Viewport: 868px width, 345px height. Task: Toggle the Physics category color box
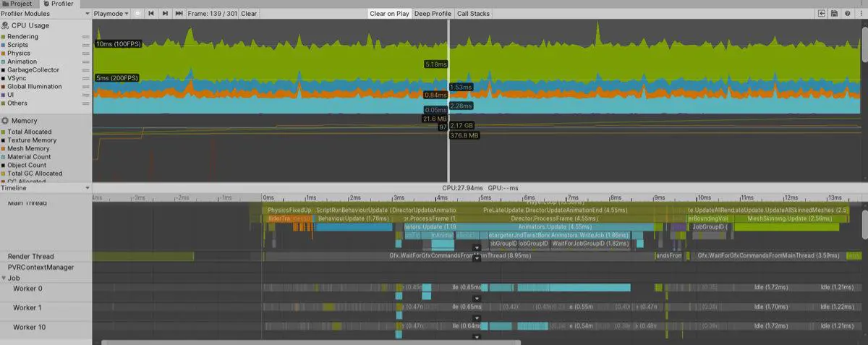pyautogui.click(x=4, y=54)
